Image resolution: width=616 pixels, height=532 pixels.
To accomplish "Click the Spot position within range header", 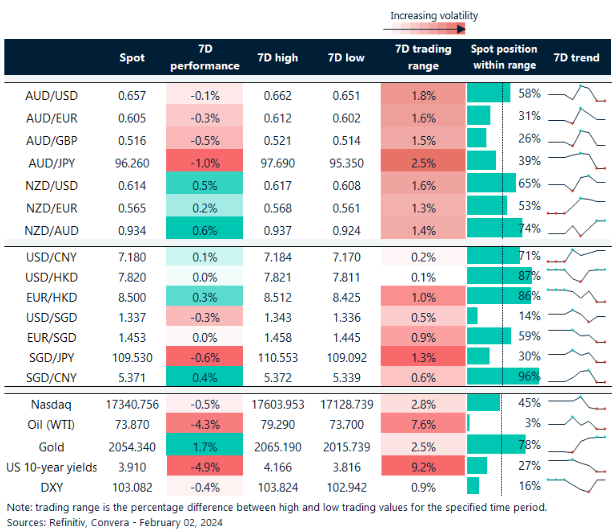I will click(x=504, y=58).
